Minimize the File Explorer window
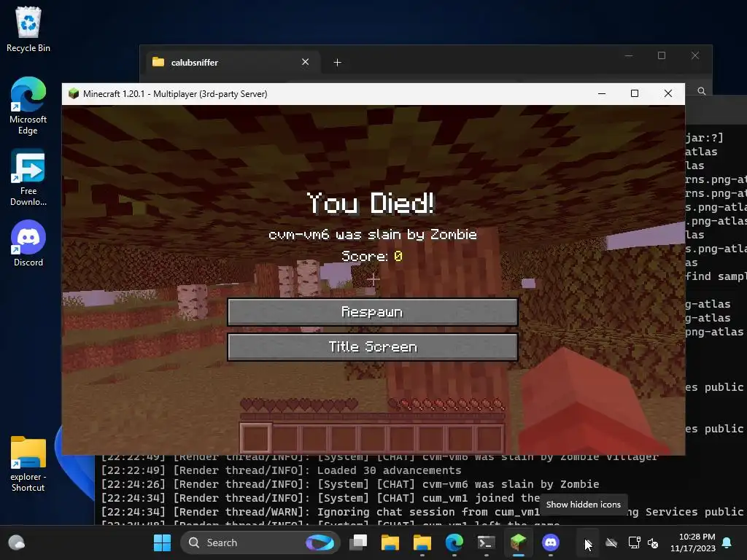This screenshot has height=560, width=747. click(629, 55)
